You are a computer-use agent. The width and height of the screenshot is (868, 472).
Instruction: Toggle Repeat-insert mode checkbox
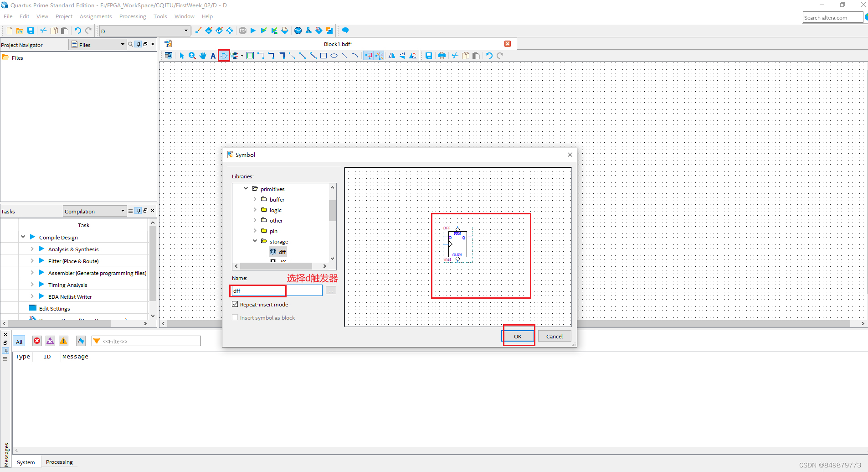(x=235, y=304)
